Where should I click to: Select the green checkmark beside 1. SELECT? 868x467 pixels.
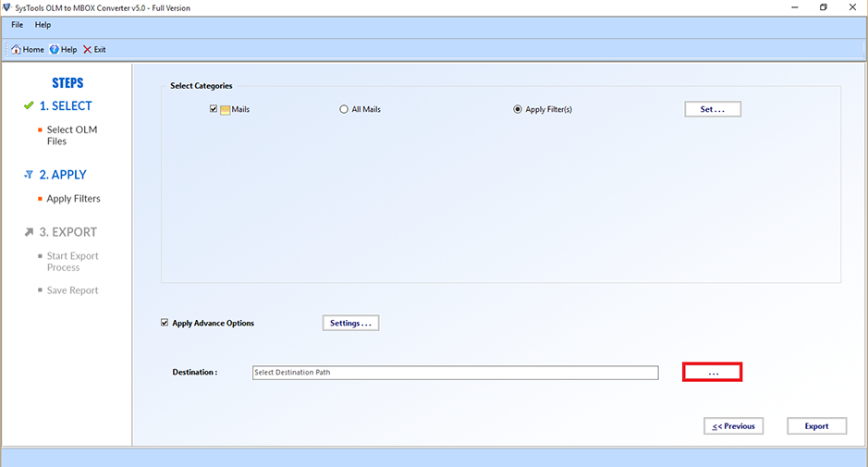pyautogui.click(x=29, y=105)
